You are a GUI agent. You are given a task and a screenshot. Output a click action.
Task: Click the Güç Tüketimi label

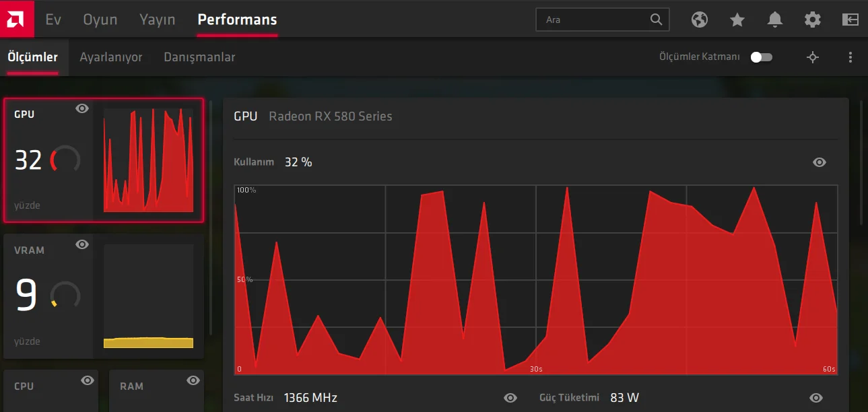tap(569, 398)
